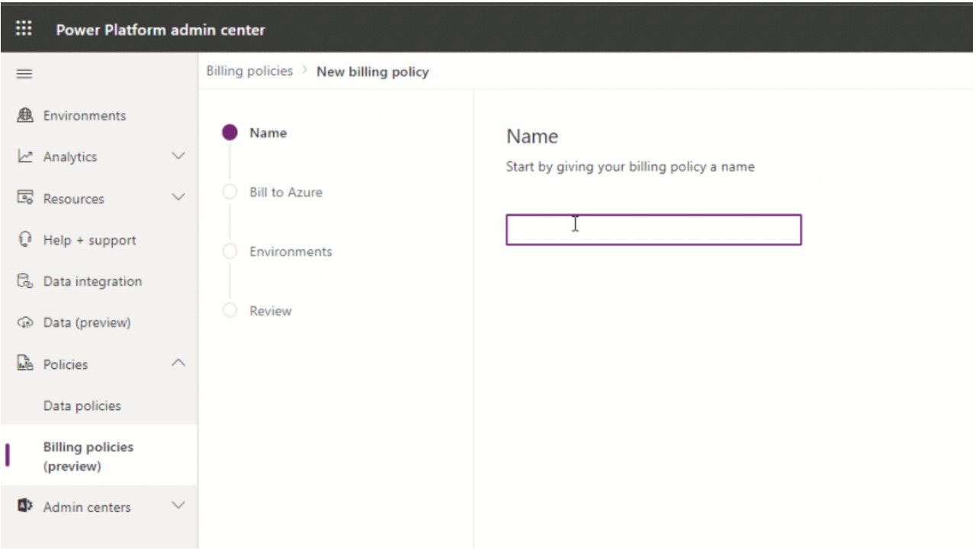
Task: Select the Name wizard step
Action: pyautogui.click(x=268, y=133)
